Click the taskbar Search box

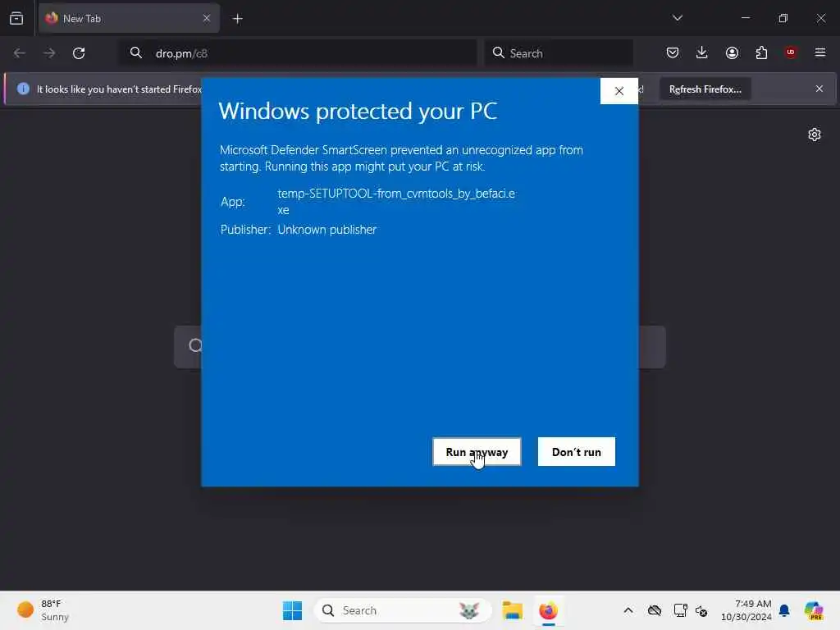(403, 610)
